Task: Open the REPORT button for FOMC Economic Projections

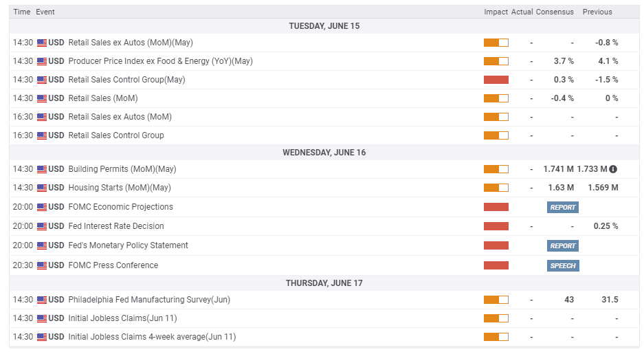Action: point(563,207)
